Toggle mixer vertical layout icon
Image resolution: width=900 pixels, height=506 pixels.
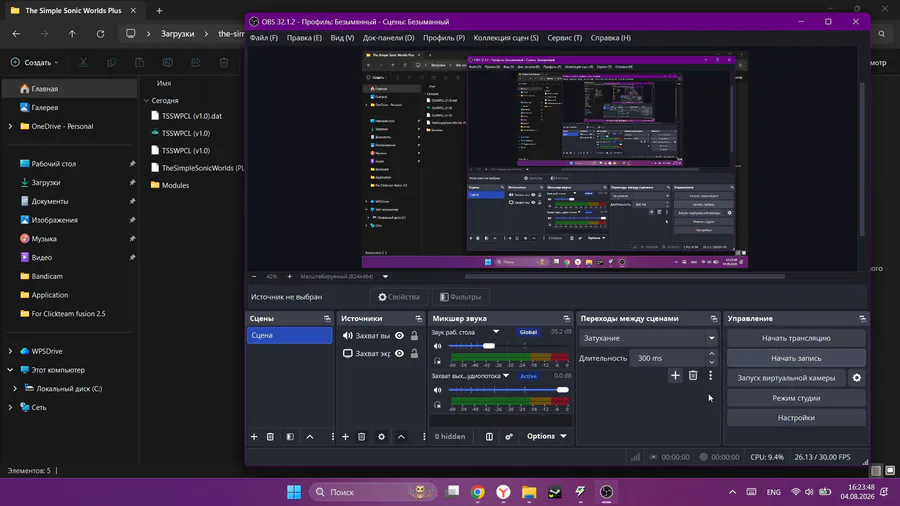click(x=489, y=437)
